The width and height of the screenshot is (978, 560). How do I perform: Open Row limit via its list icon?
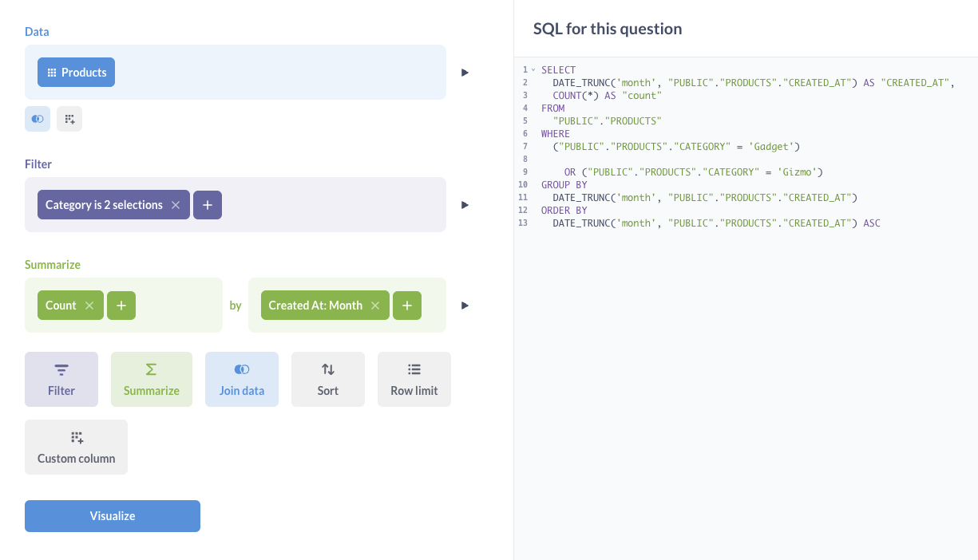(x=414, y=369)
